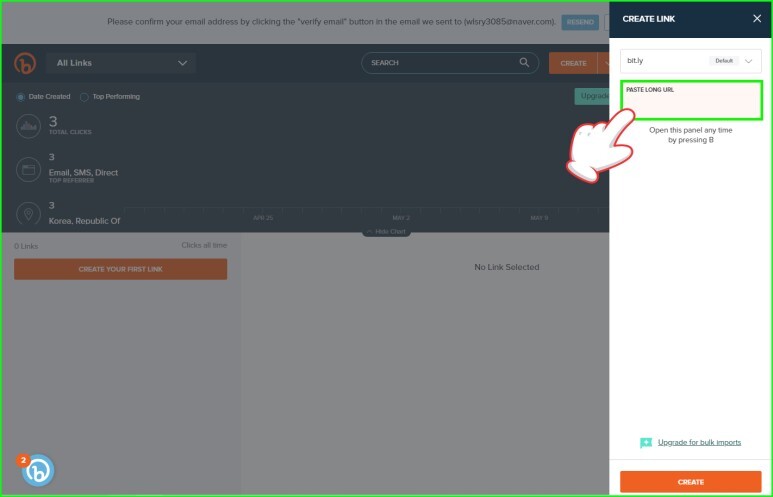The image size is (773, 497).
Task: Click Create Your First Link button
Action: point(121,269)
